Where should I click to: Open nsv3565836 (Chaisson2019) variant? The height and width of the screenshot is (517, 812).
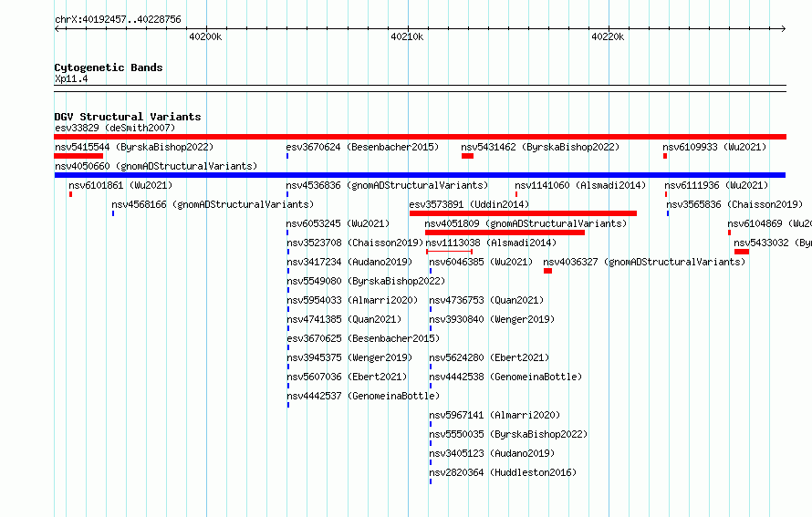tap(734, 204)
